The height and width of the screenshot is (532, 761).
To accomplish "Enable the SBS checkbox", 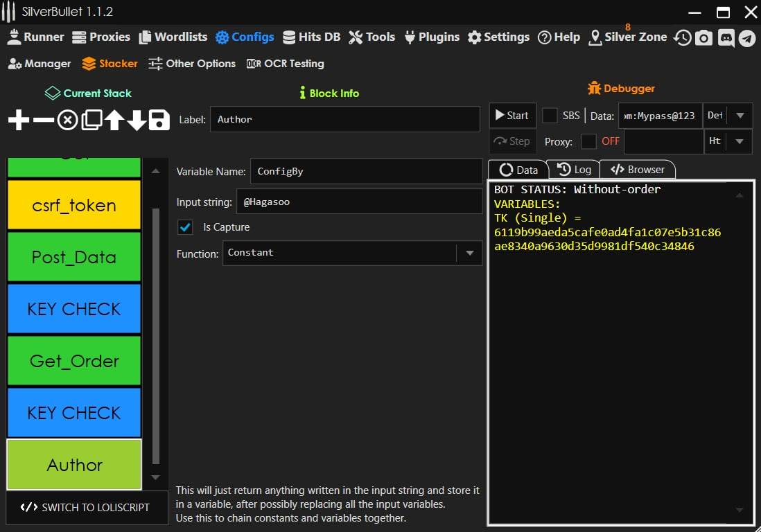I will [550, 116].
